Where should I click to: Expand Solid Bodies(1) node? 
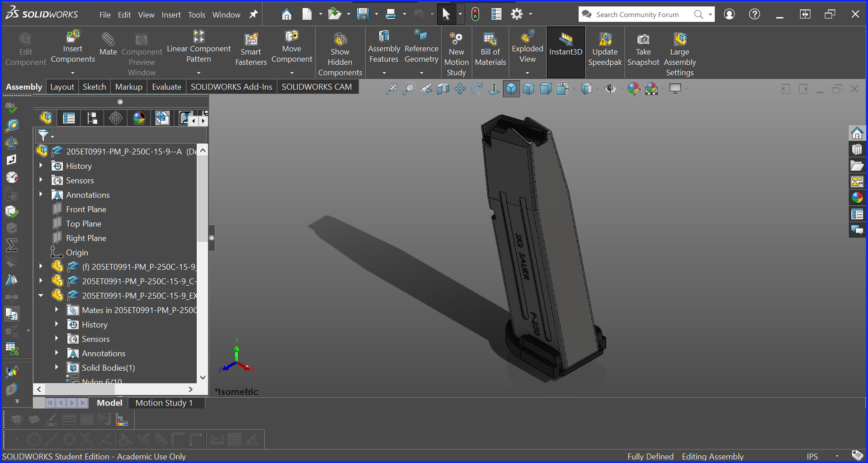[x=57, y=367]
